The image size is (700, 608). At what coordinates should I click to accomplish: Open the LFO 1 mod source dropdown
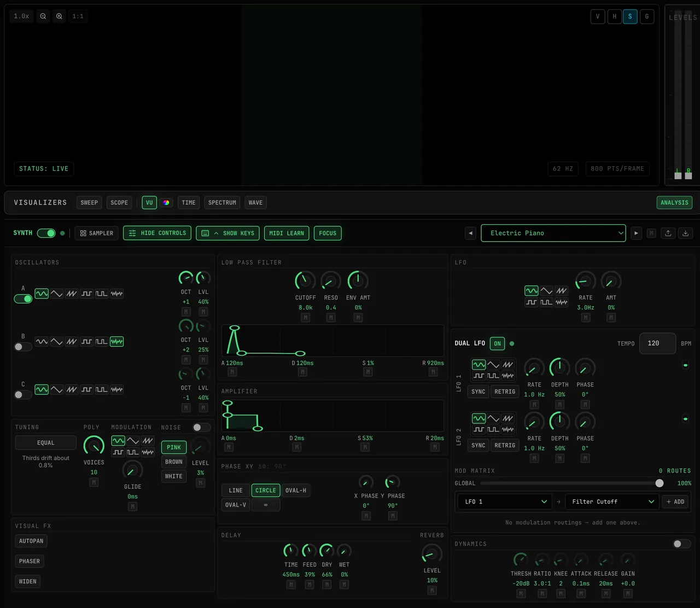[x=504, y=501]
